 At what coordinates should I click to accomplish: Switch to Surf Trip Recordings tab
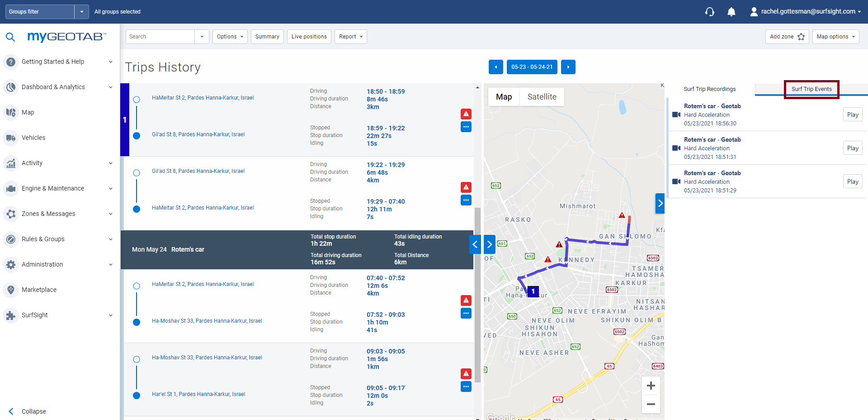pos(710,89)
